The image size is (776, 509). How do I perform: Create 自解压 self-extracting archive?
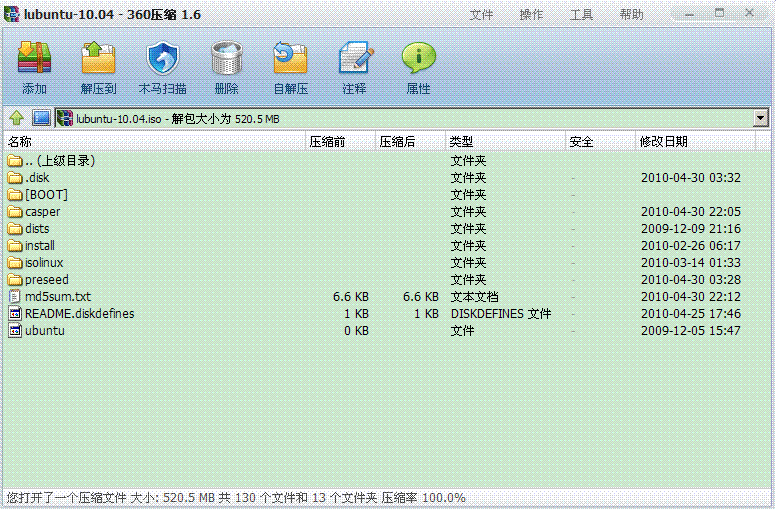pyautogui.click(x=291, y=58)
